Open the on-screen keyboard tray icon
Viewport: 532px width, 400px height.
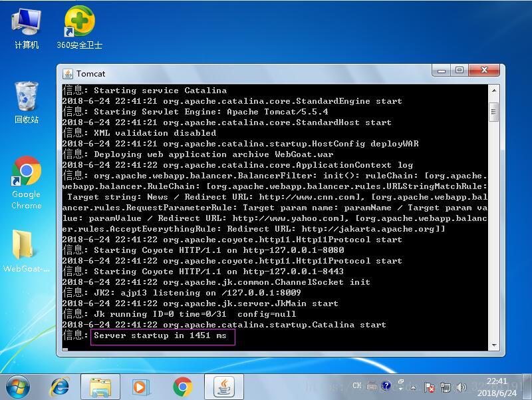point(372,387)
